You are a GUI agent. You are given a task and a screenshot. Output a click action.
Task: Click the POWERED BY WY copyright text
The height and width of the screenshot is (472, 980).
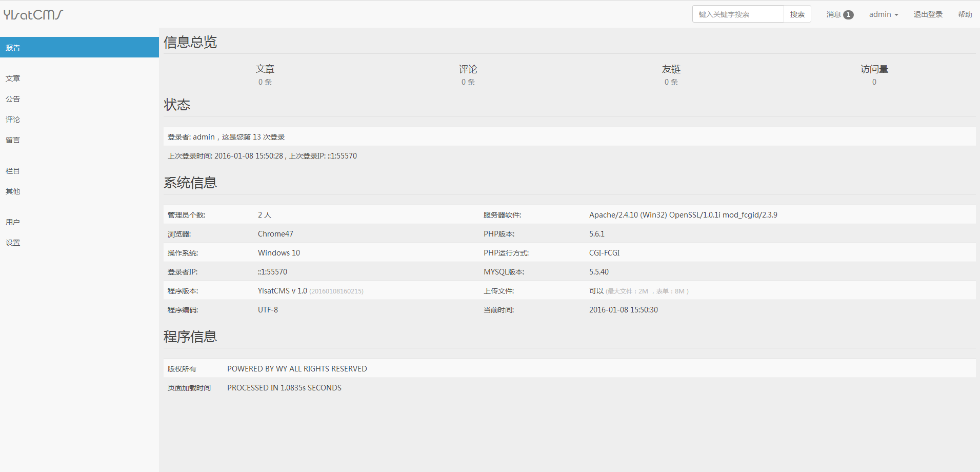point(297,369)
